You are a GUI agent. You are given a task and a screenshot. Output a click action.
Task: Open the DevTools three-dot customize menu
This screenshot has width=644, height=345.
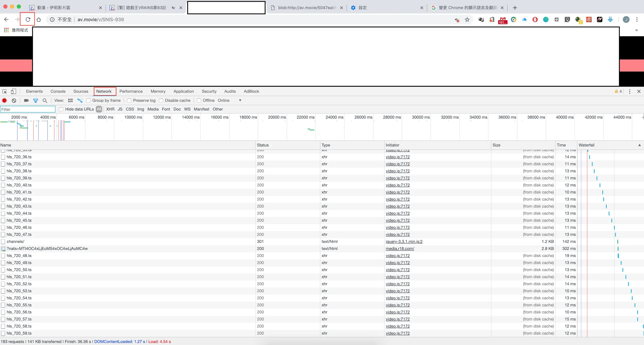coord(629,91)
